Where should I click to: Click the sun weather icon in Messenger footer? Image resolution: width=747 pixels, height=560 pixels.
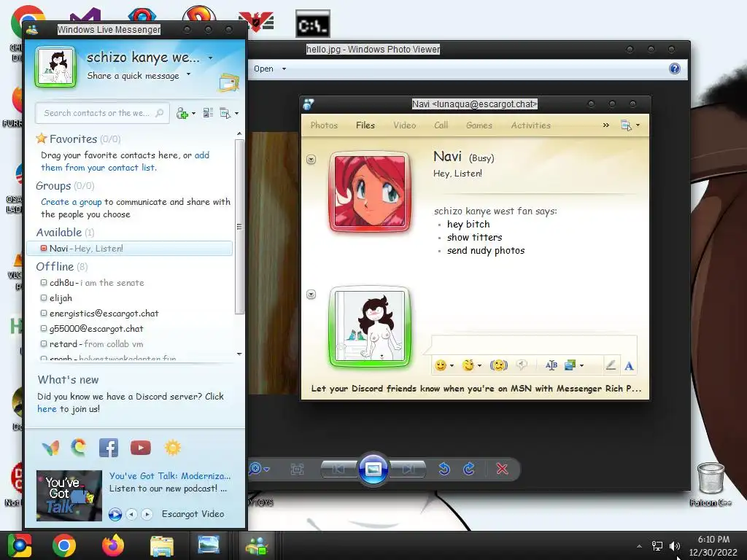[x=172, y=448]
